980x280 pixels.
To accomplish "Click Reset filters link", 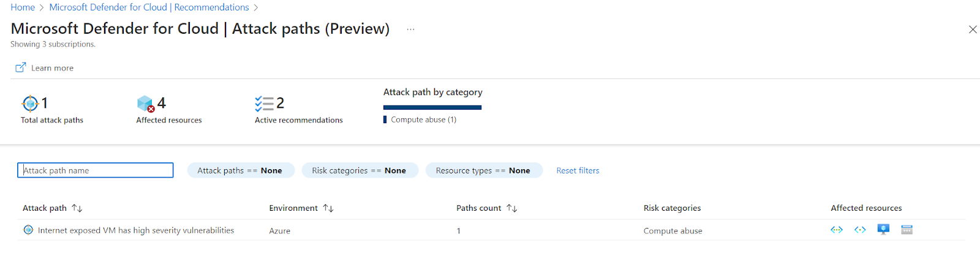I will (578, 170).
